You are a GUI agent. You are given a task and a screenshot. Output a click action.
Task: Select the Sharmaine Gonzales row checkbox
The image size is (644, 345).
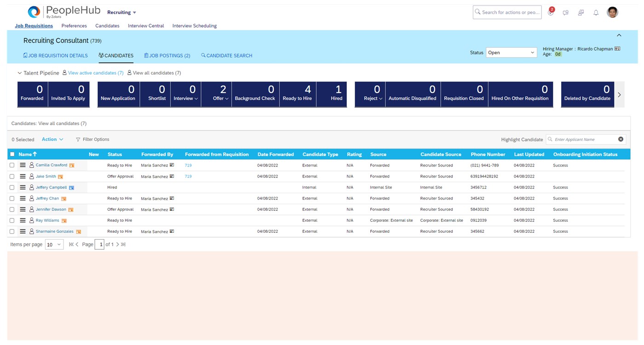[12, 231]
